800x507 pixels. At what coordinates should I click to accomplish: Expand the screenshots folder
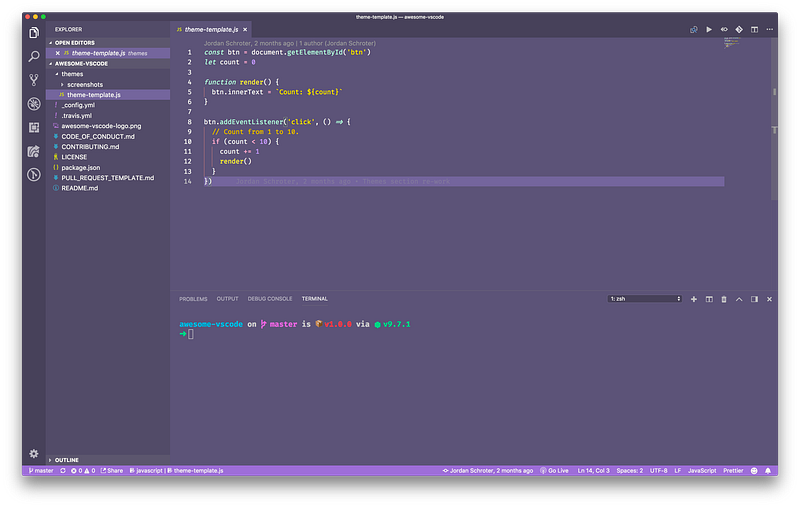[x=85, y=85]
